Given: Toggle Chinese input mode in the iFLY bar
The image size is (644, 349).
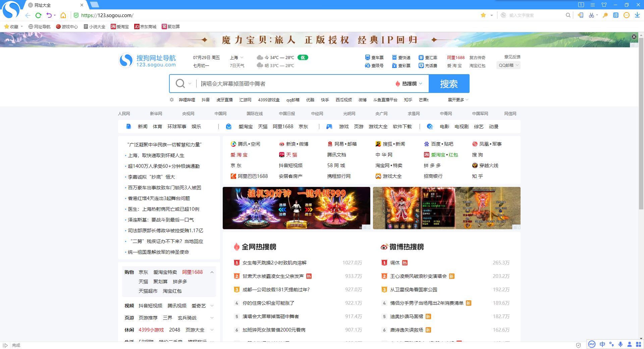Looking at the screenshot, I should (602, 344).
